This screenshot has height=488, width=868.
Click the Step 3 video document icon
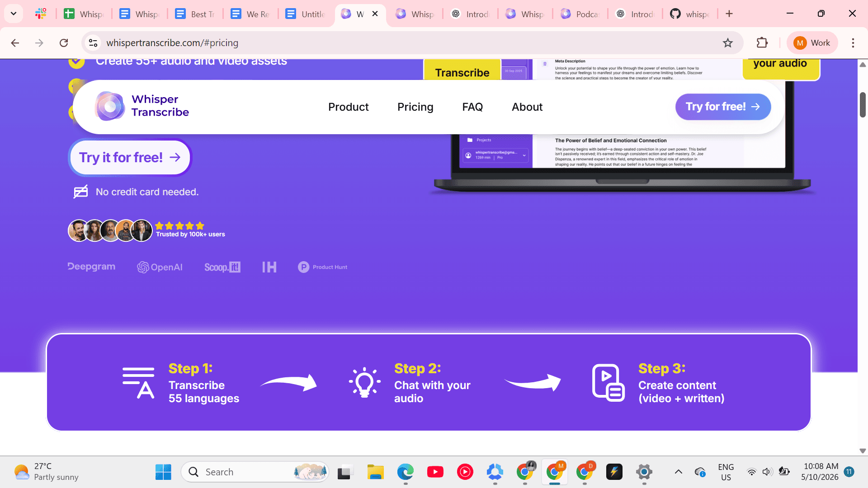[609, 383]
